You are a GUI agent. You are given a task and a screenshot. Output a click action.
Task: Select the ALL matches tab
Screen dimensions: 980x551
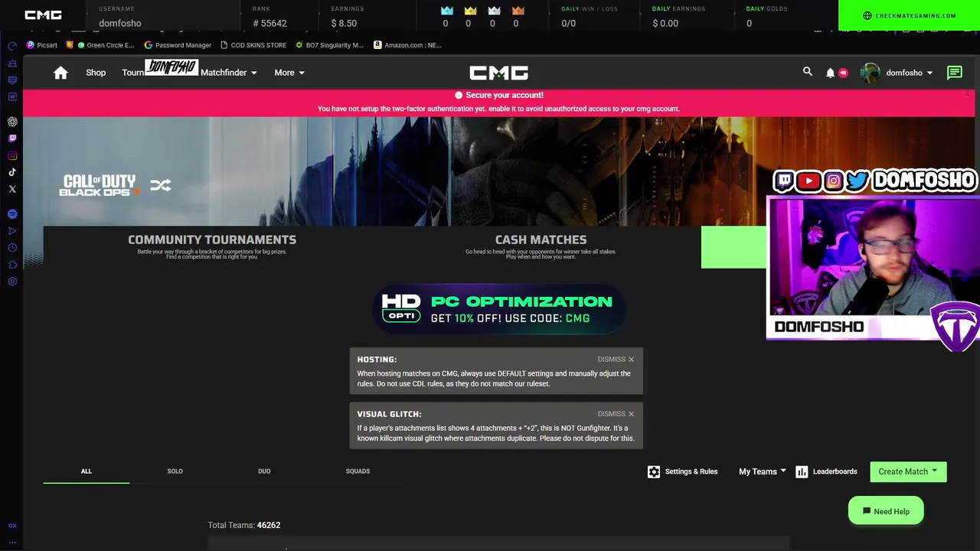[x=87, y=471]
